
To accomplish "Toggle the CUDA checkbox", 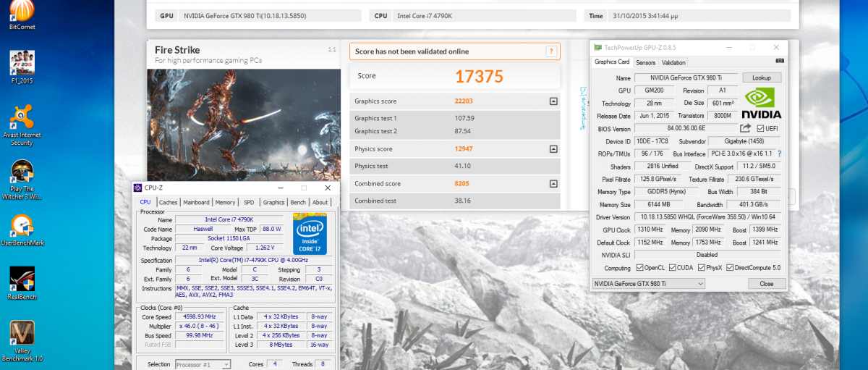I will tap(673, 268).
